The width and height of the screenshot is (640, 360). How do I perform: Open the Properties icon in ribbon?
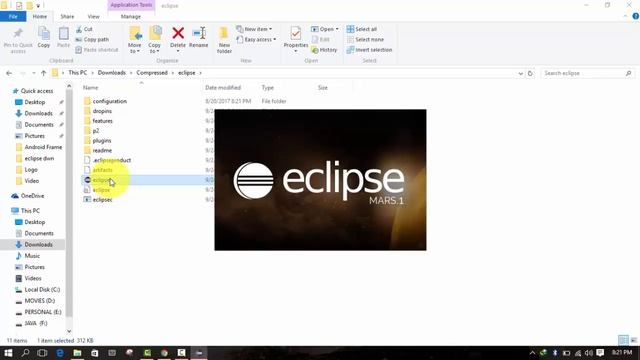[296, 33]
